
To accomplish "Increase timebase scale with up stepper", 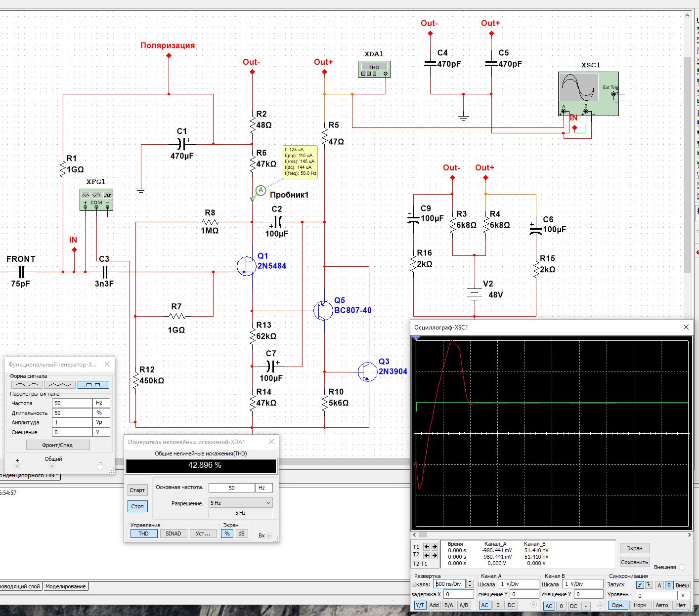I will point(470,582).
